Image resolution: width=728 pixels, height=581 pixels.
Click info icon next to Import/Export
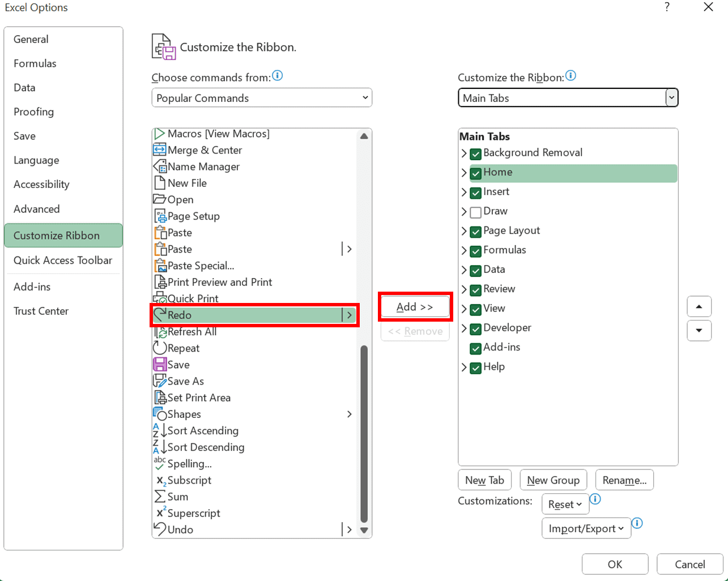click(x=637, y=523)
